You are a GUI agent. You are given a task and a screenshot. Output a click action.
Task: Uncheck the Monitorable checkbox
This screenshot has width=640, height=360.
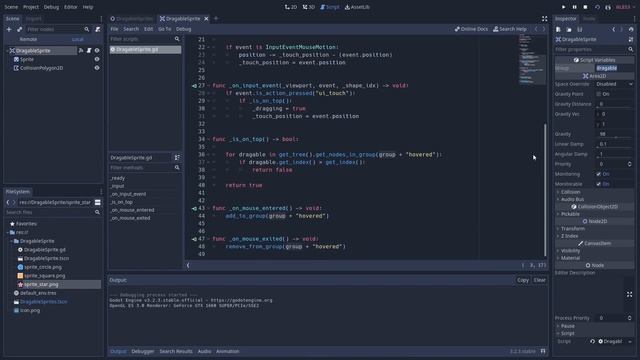click(x=599, y=184)
